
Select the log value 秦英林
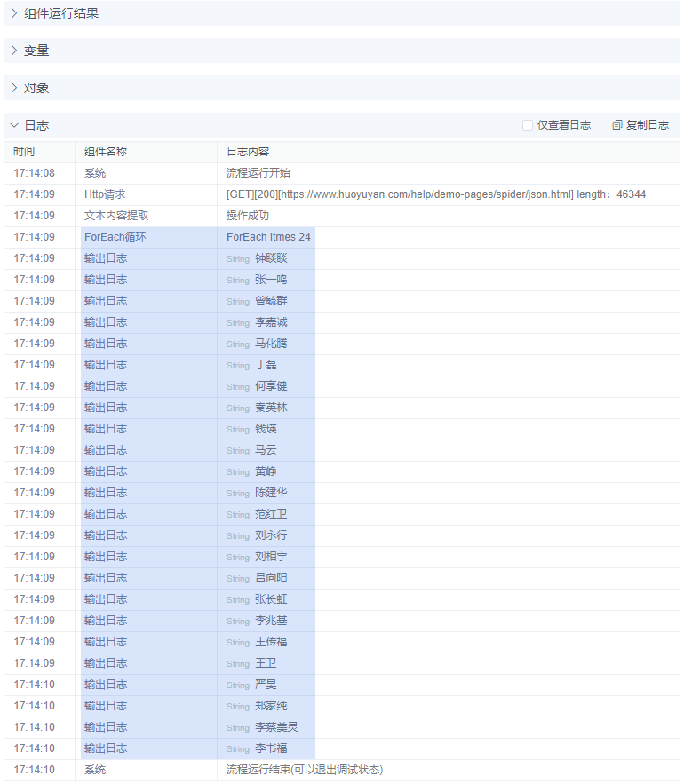pyautogui.click(x=271, y=408)
